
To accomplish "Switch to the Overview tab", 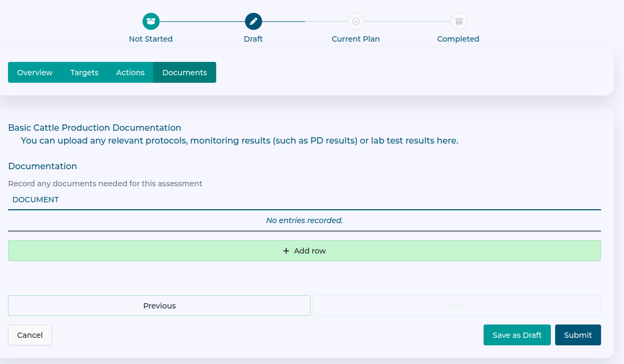I will tap(35, 73).
